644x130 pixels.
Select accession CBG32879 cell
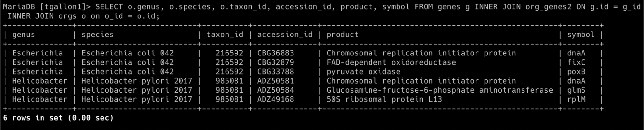pyautogui.click(x=275, y=62)
